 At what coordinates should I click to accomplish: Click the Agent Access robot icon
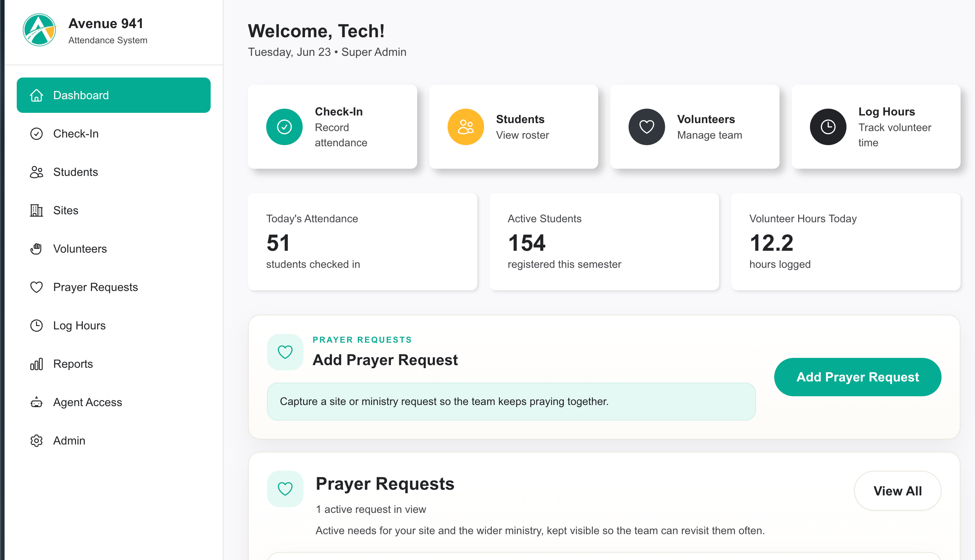tap(37, 402)
